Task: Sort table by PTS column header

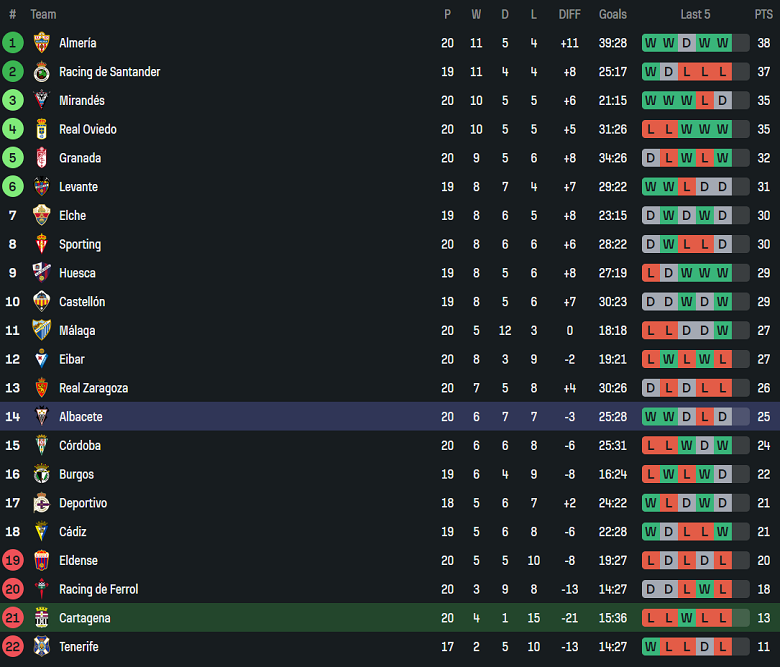Action: tap(763, 14)
